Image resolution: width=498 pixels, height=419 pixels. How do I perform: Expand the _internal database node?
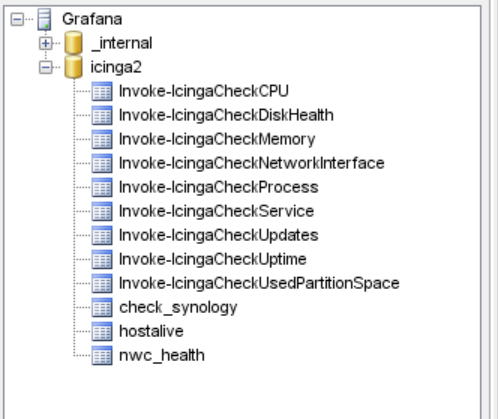point(46,43)
